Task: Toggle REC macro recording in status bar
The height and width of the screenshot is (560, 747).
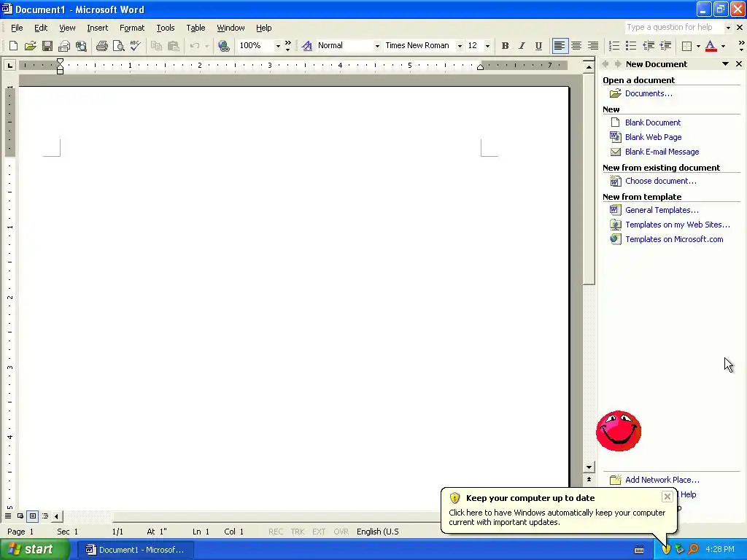Action: point(276,532)
